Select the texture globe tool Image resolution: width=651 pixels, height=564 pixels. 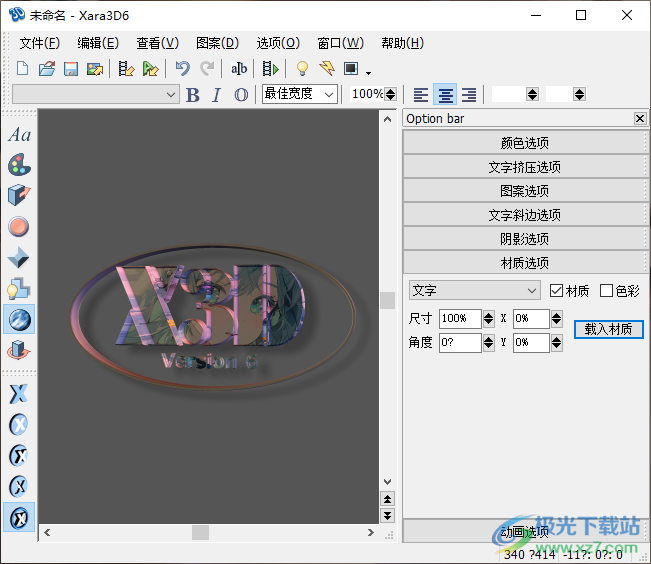tap(19, 319)
